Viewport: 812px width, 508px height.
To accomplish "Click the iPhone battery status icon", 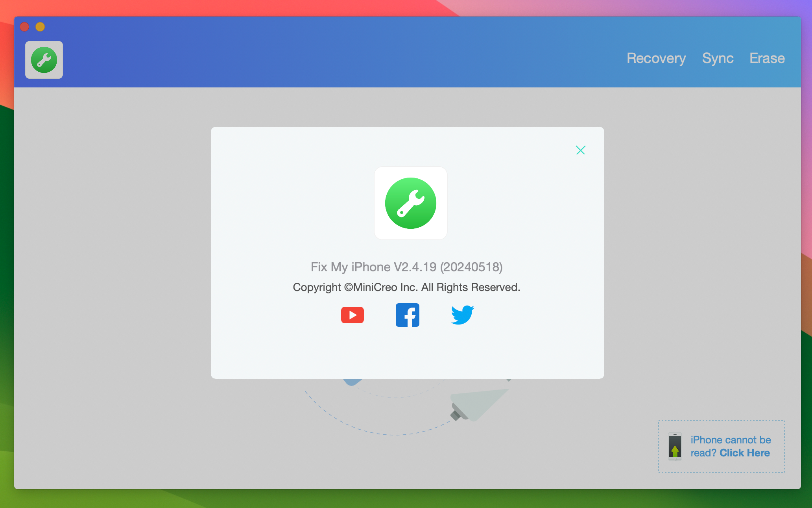I will tap(674, 446).
